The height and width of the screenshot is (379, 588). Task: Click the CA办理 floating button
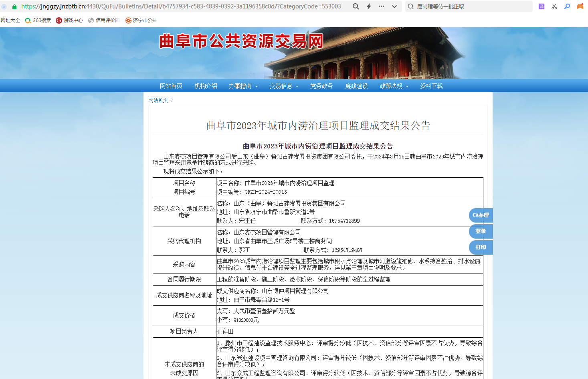(481, 215)
